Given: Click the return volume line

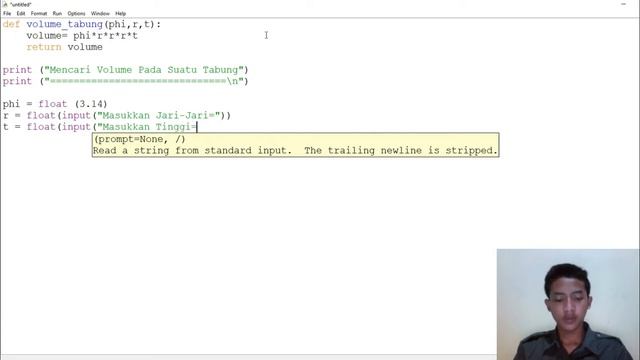Looking at the screenshot, I should coord(64,47).
